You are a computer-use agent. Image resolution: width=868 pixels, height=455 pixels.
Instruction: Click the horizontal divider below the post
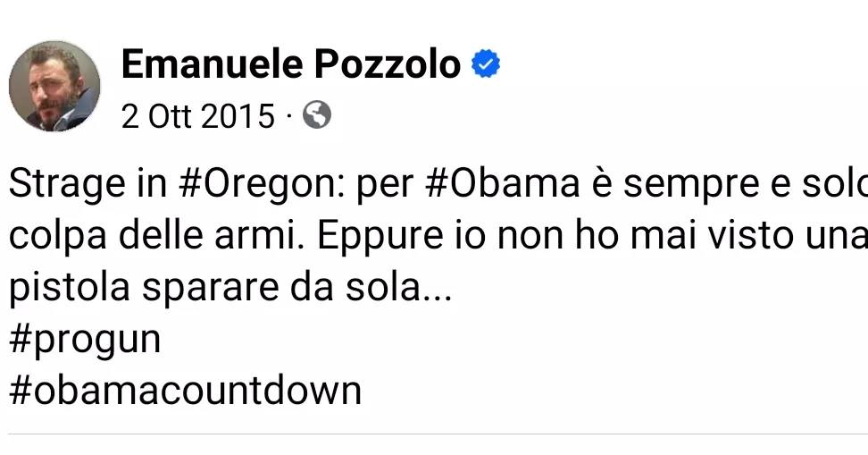tap(434, 434)
